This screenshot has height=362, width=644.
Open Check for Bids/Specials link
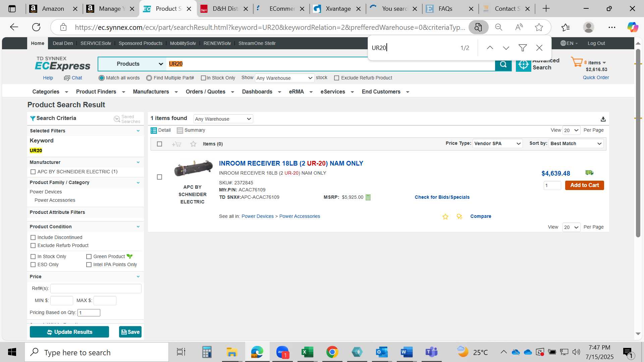442,197
